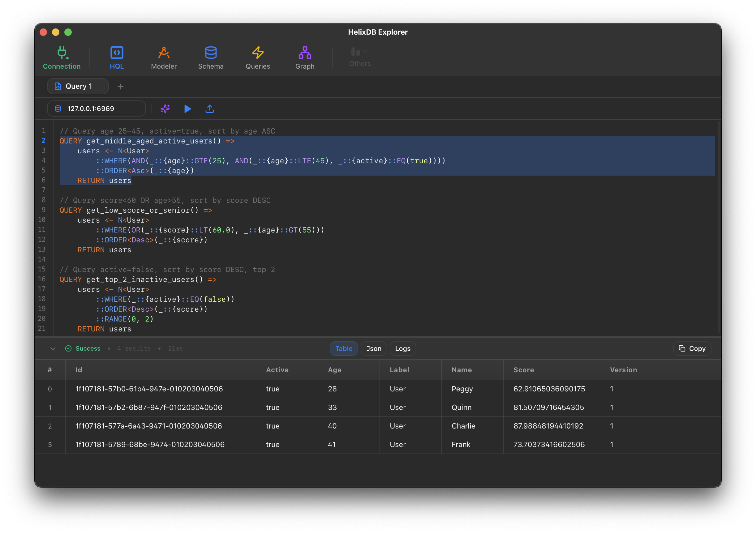Run the query with the play button
756x533 pixels.
188,109
